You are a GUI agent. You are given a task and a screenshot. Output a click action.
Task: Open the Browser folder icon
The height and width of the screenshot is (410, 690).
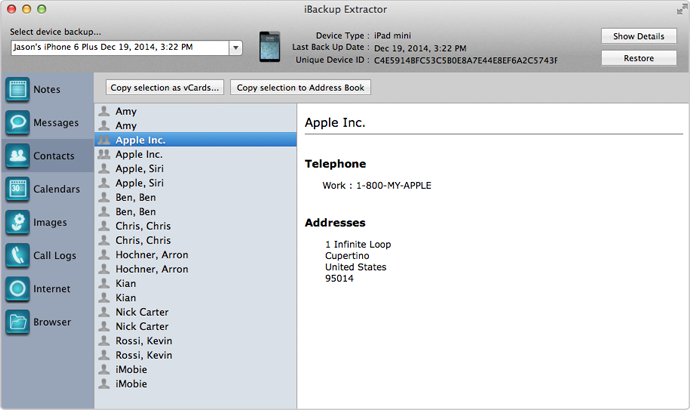pyautogui.click(x=18, y=322)
